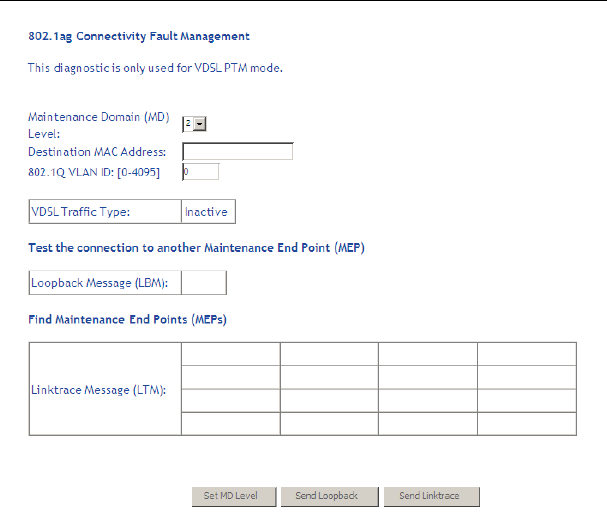The height and width of the screenshot is (514, 607).
Task: Select the top-right Linktrace result cell
Action: tap(526, 354)
